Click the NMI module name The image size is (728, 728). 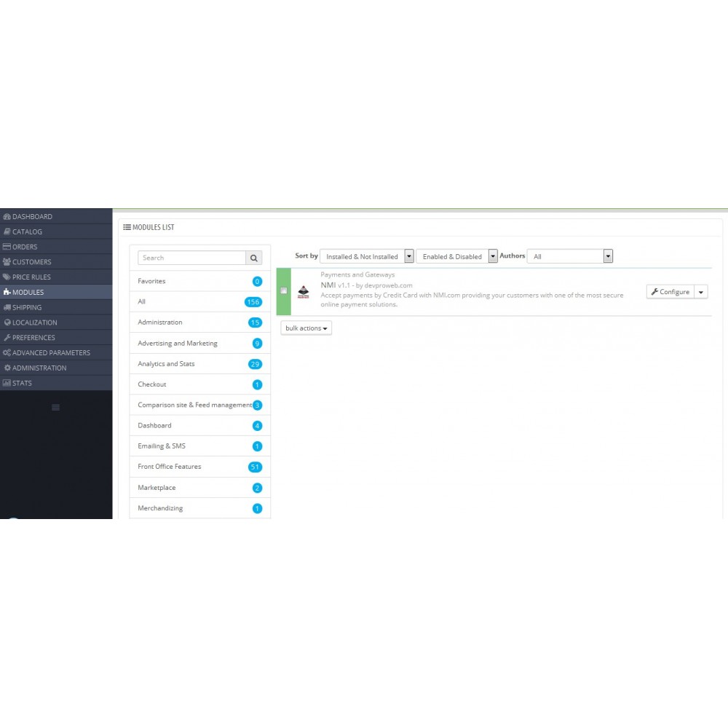(x=328, y=285)
